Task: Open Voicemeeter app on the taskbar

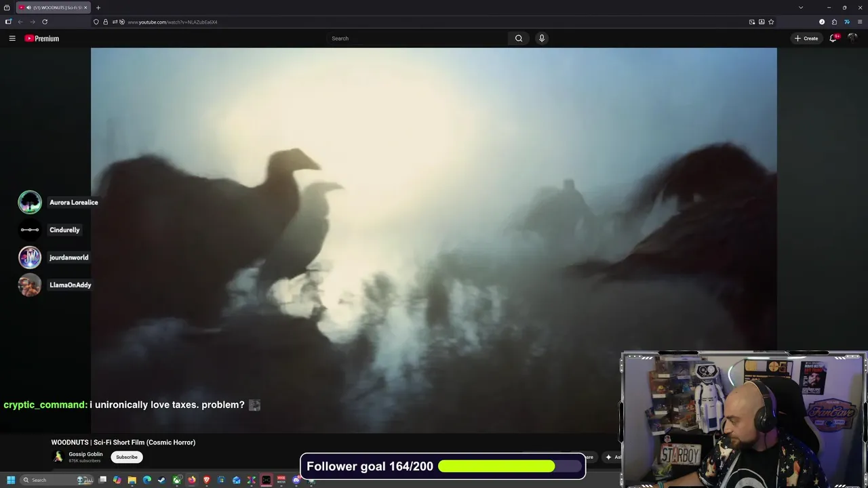Action: (x=281, y=480)
